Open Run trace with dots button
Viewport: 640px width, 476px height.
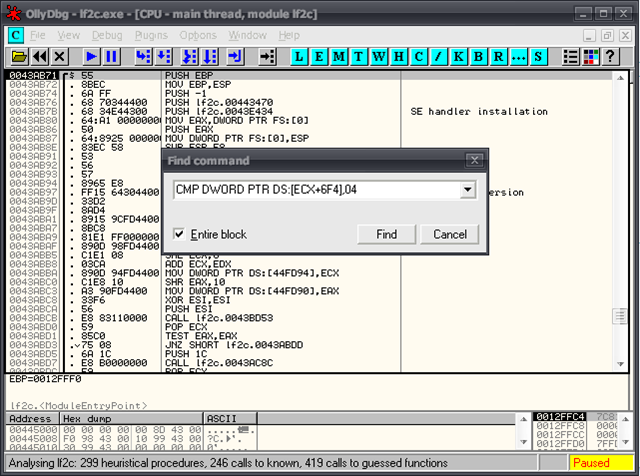coord(518,56)
